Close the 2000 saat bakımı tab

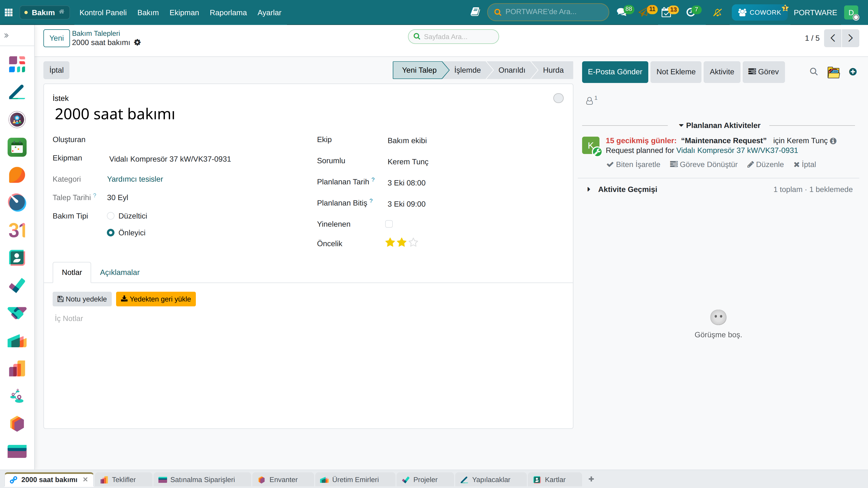pyautogui.click(x=85, y=479)
